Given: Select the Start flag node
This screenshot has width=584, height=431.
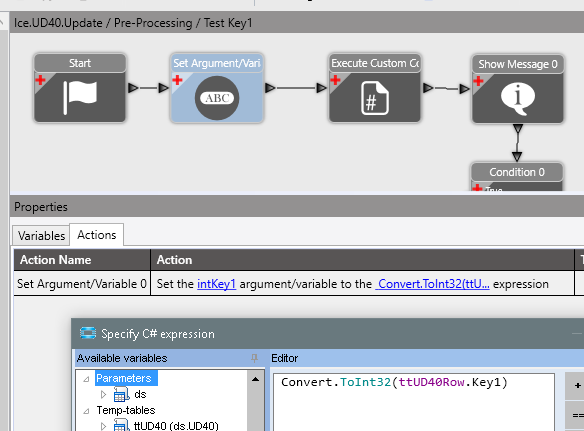Looking at the screenshot, I should [x=80, y=88].
